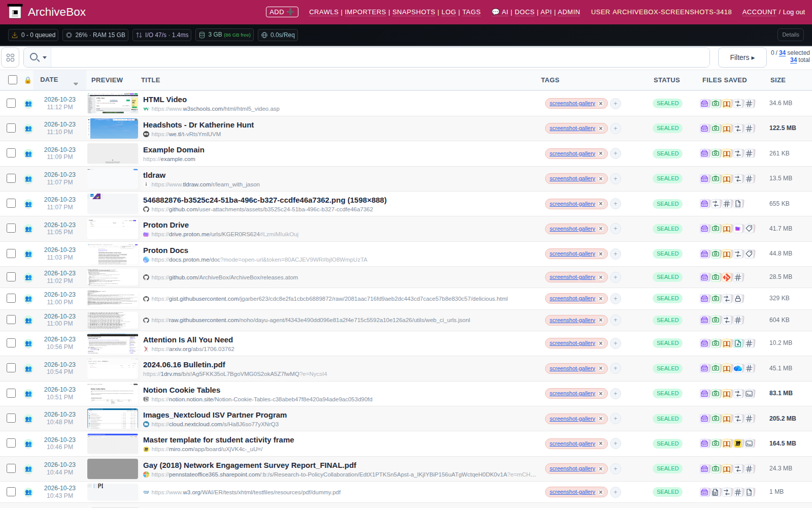Select Proton Drive row checkbox

point(11,228)
